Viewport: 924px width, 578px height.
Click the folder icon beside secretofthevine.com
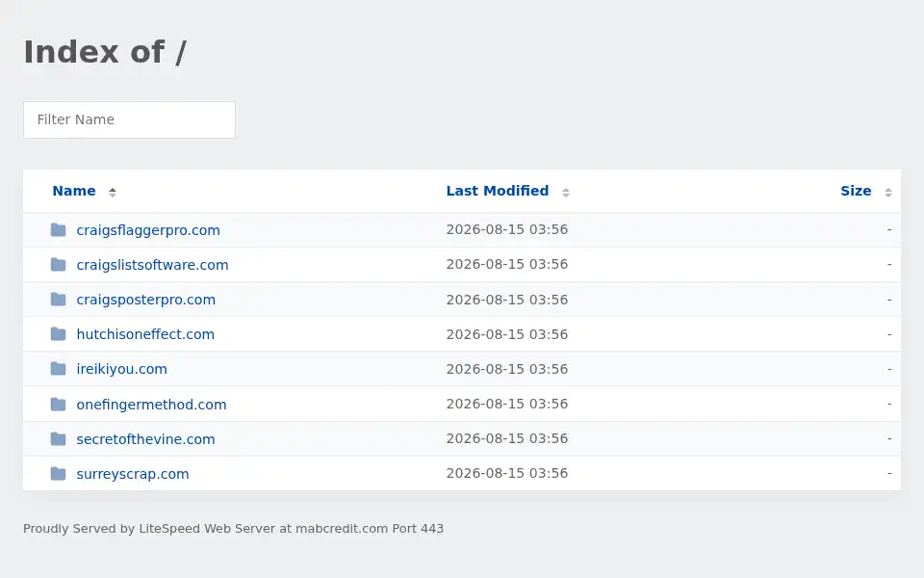pyautogui.click(x=58, y=439)
